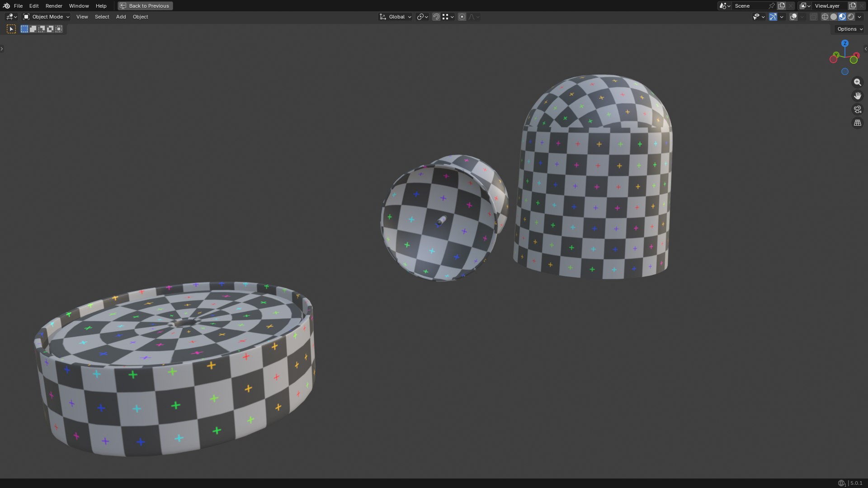The width and height of the screenshot is (868, 488).
Task: Open the File menu
Action: 18,6
